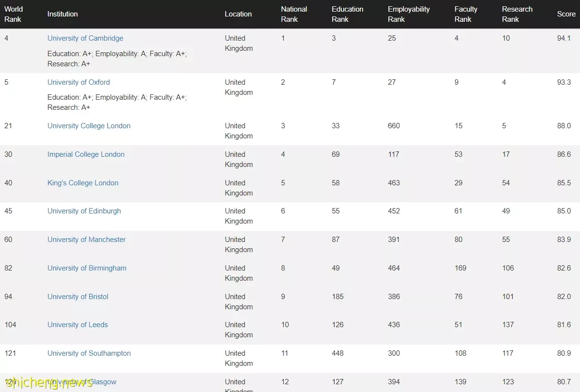Click Birmingham's world rank 82
Screen dimensions: 580x392
8,268
